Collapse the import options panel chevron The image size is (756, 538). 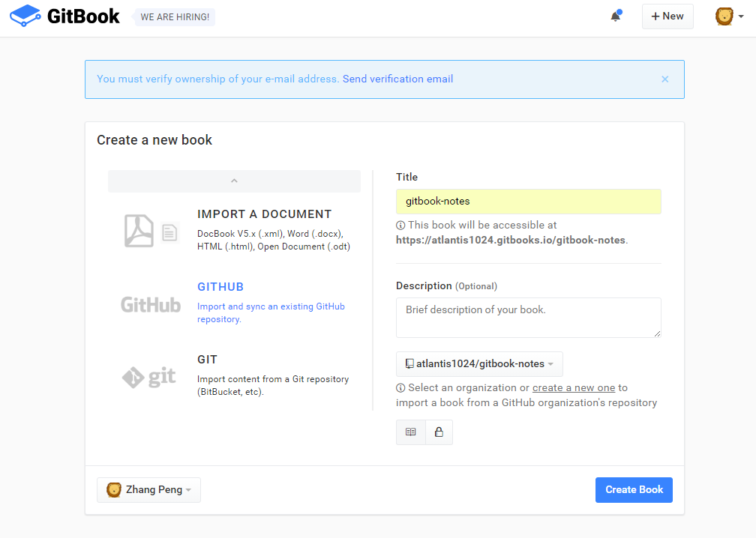click(234, 181)
